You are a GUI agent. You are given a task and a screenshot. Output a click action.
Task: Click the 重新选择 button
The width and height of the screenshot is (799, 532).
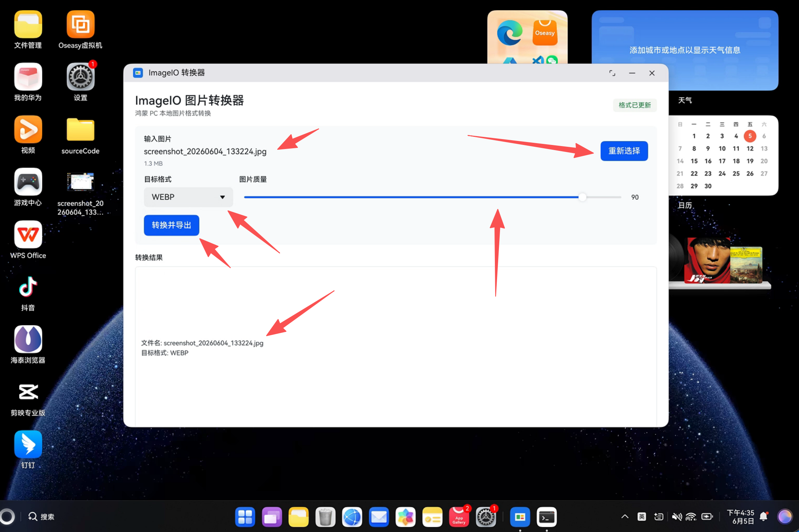tap(624, 151)
